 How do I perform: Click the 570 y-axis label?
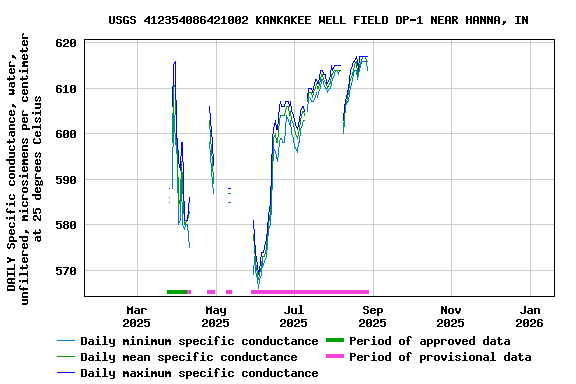(66, 271)
